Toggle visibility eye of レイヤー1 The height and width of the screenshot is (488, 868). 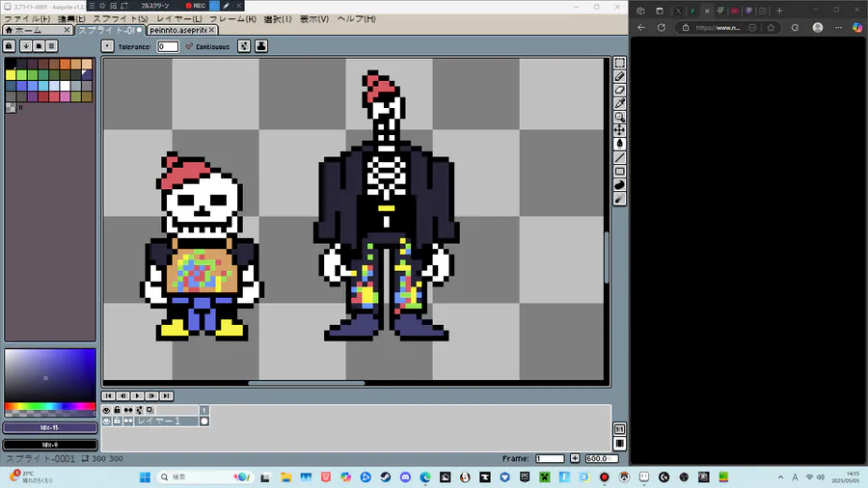(106, 421)
